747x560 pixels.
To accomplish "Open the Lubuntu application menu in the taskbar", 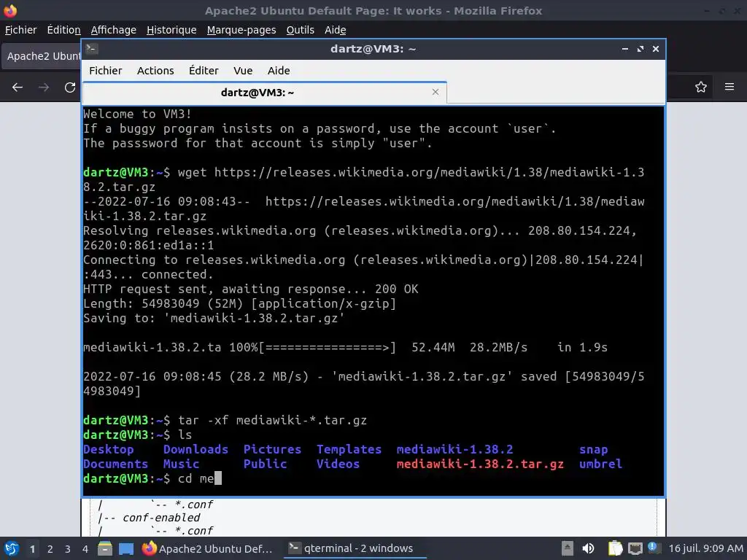I will pos(11,548).
